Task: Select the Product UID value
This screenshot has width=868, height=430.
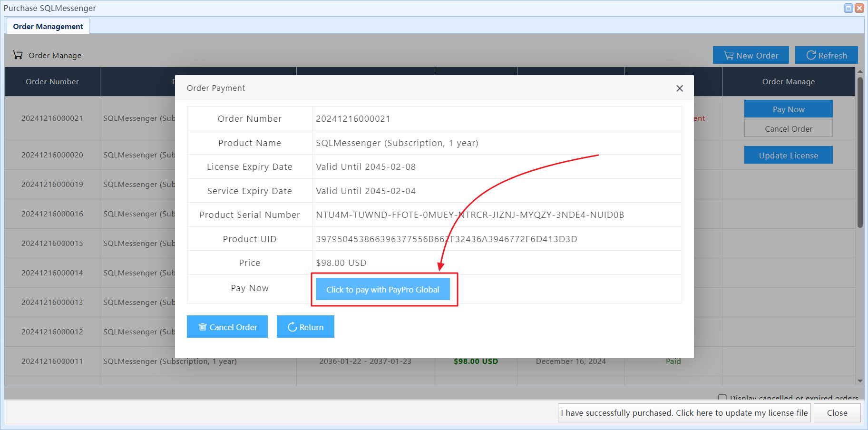Action: (447, 239)
